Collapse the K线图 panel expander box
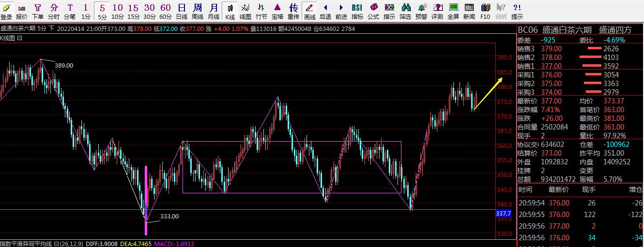This screenshot has height=247, width=644. 20,38
